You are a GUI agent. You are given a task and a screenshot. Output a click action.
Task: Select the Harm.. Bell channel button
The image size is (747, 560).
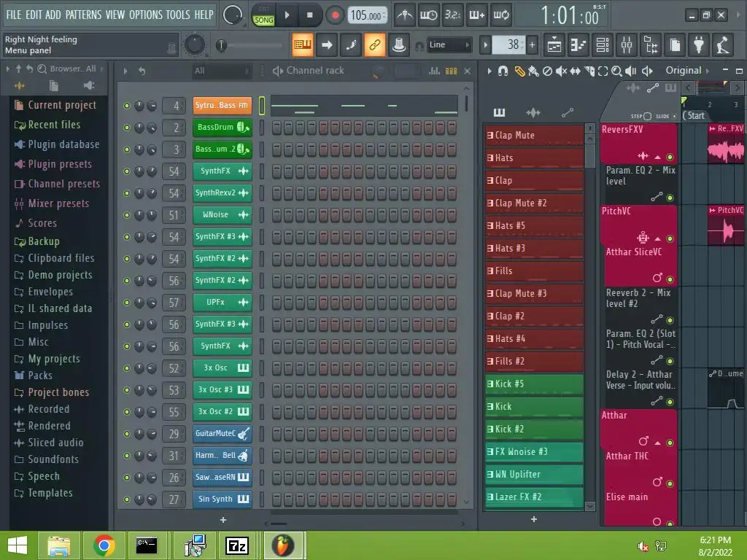[x=222, y=456]
